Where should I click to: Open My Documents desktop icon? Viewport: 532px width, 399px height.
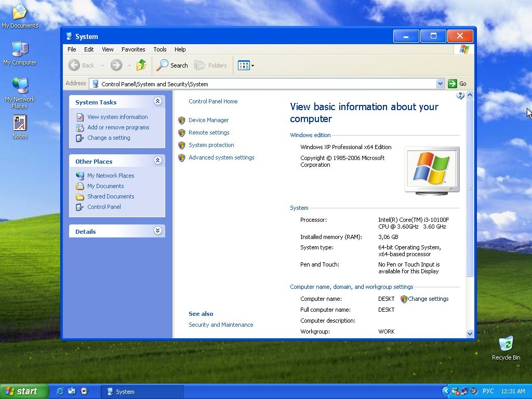(x=20, y=16)
